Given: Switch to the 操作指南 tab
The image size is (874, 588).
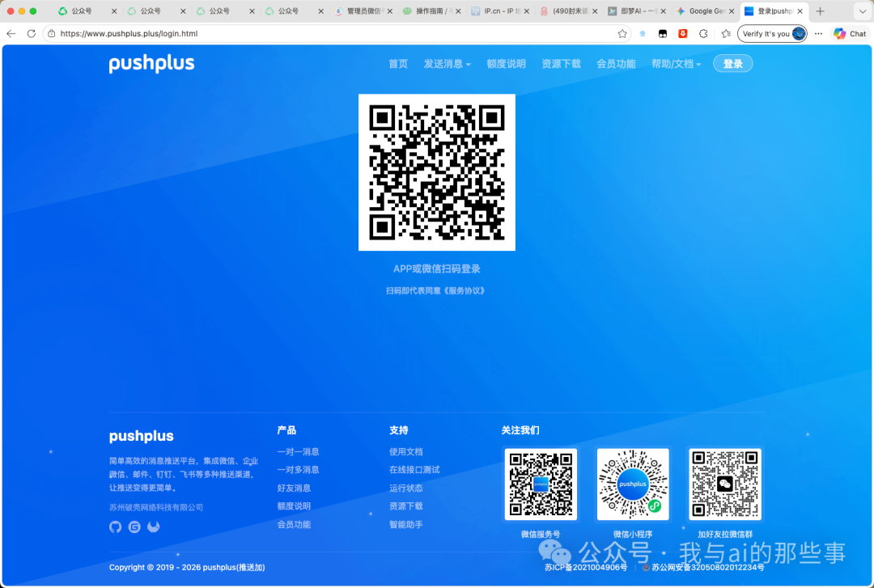Looking at the screenshot, I should click(x=431, y=11).
